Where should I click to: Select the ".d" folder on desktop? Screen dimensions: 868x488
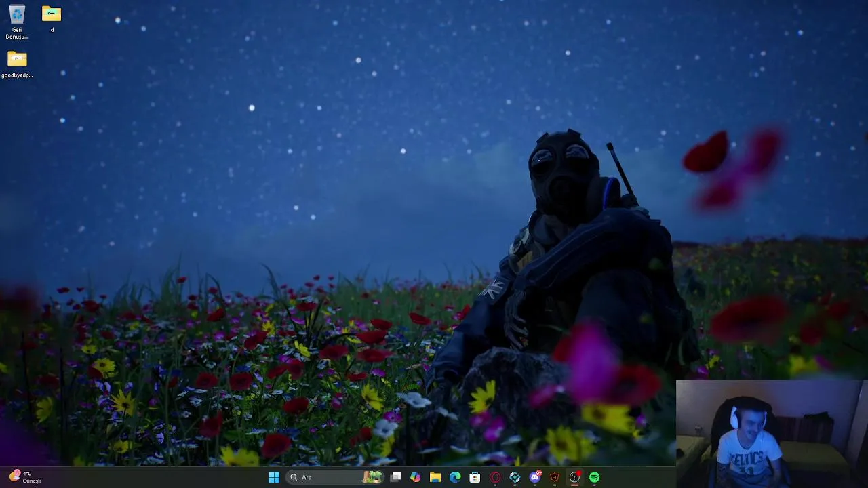tap(52, 19)
